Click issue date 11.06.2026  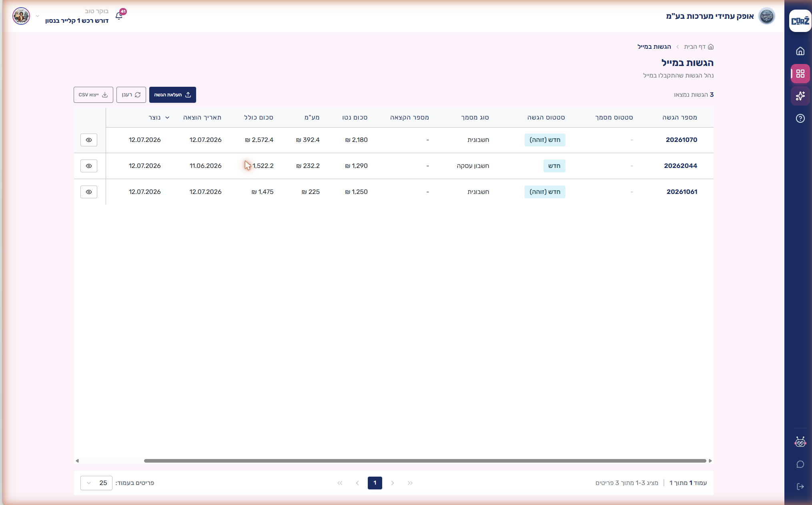tap(206, 166)
